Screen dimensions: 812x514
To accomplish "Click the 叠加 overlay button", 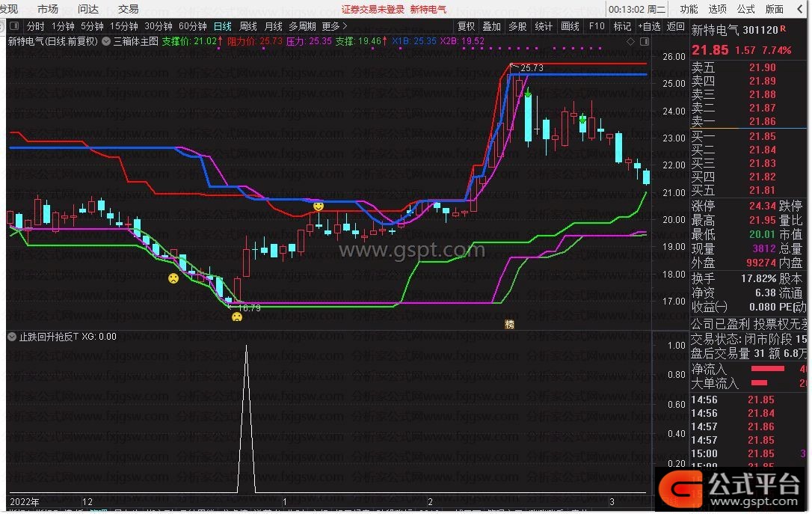I will (x=492, y=26).
